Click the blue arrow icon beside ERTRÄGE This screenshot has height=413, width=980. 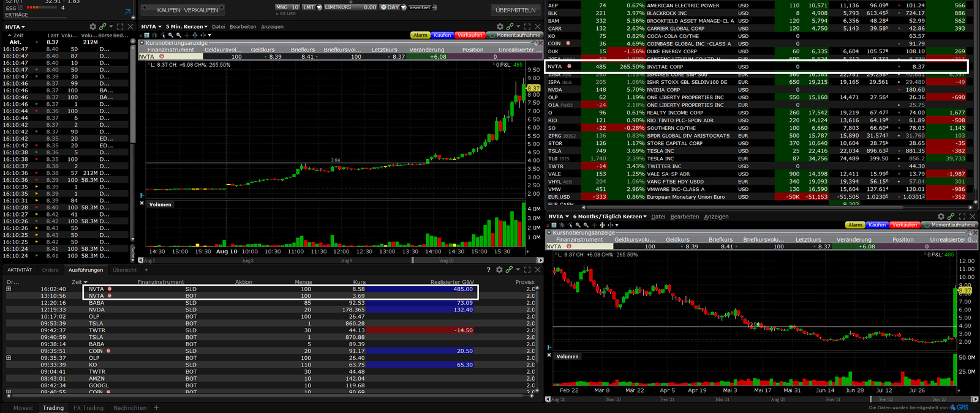click(127, 12)
